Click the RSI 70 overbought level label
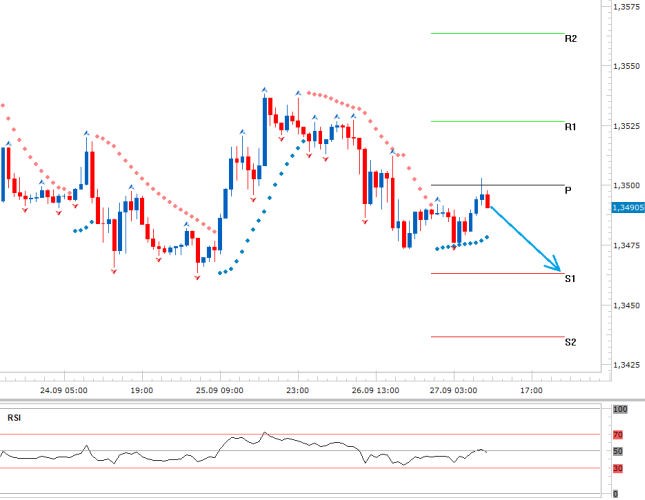The image size is (645, 500). pyautogui.click(x=618, y=435)
